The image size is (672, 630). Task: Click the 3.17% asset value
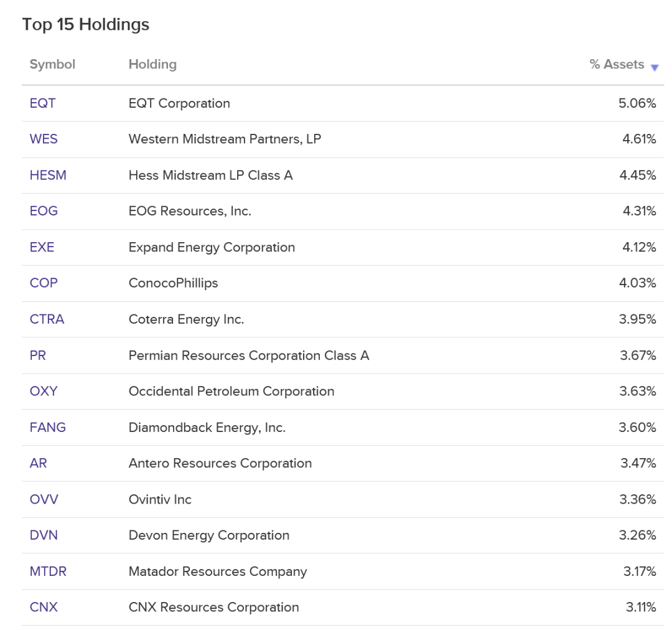(x=640, y=571)
